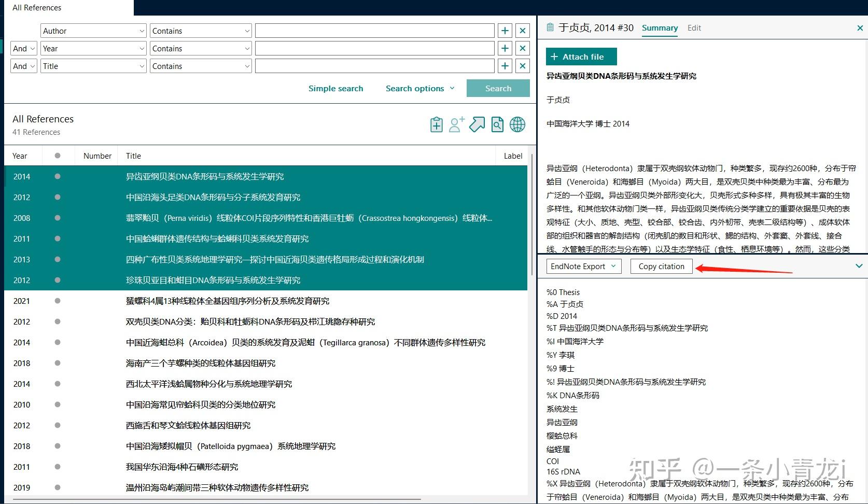Toggle read status dot for 2021 蟹螺科 reference
The image size is (868, 504).
[58, 301]
